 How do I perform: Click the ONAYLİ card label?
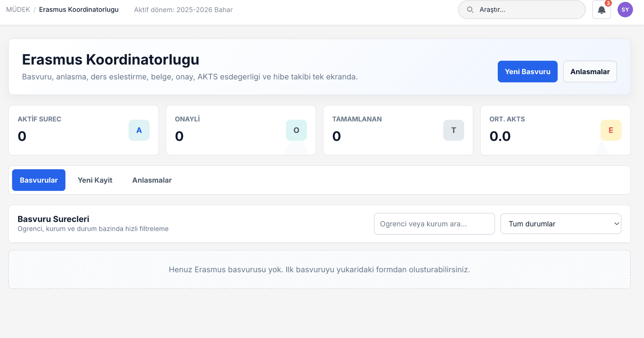pyautogui.click(x=187, y=119)
